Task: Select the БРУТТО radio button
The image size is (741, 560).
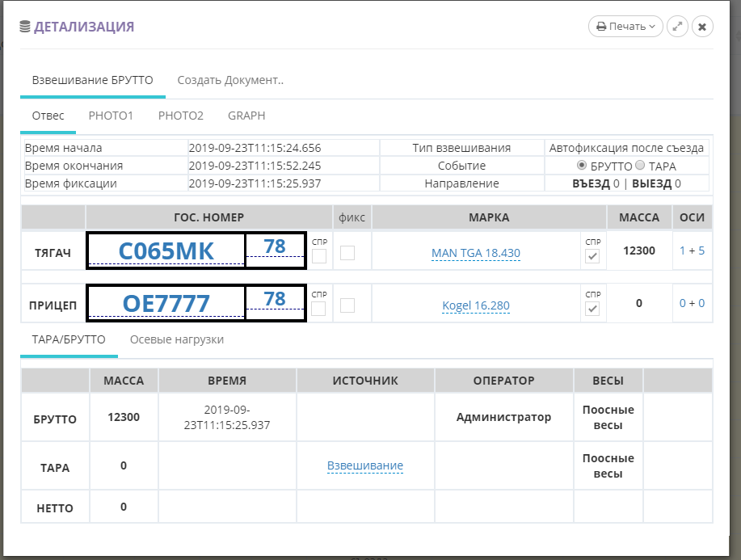Action: pyautogui.click(x=581, y=166)
